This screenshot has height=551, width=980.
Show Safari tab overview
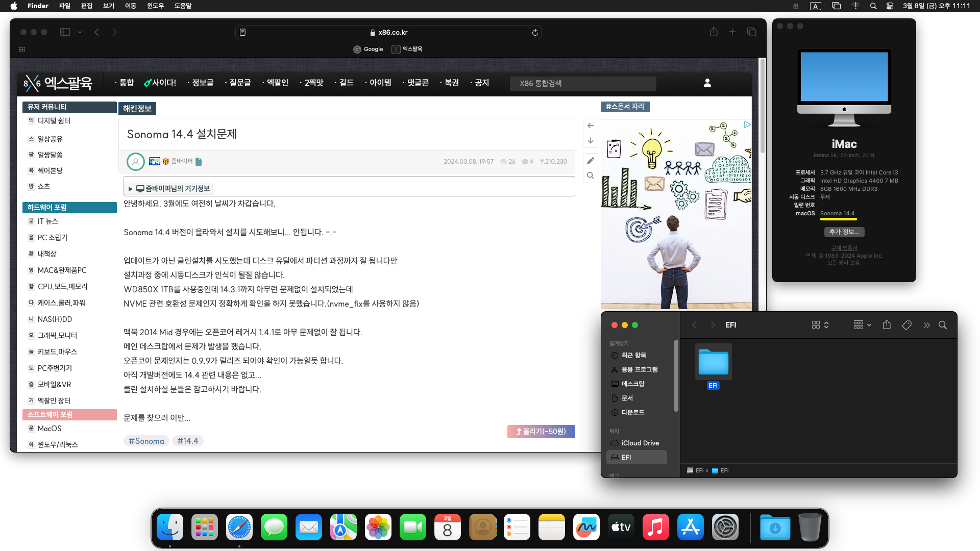pos(752,32)
